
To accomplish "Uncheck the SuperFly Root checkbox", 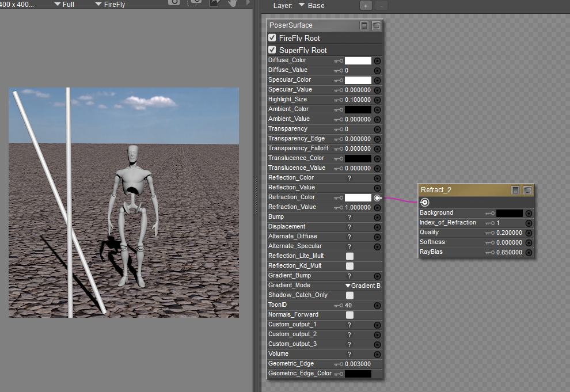I will (272, 50).
